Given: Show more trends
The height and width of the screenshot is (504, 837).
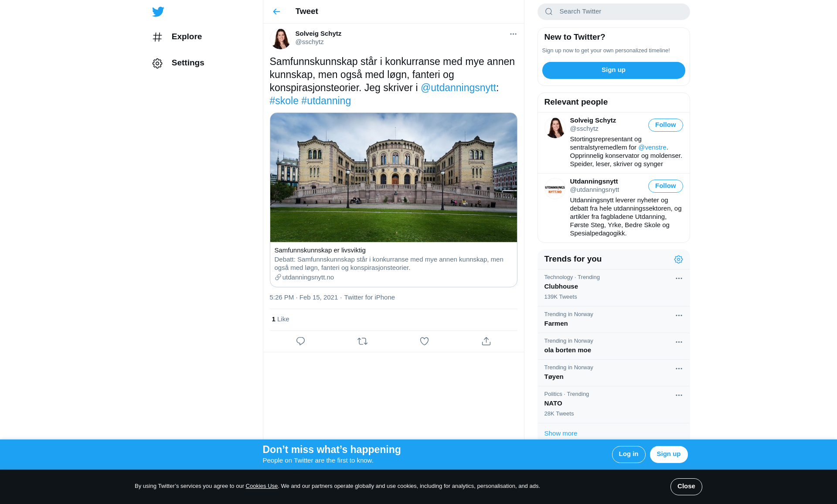Looking at the screenshot, I should coord(561,433).
